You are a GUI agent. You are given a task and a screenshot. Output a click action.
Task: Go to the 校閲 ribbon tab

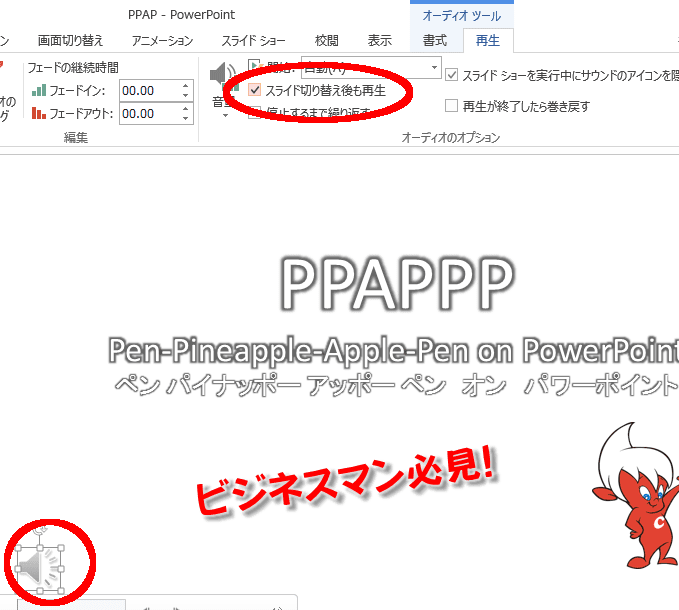click(x=327, y=40)
